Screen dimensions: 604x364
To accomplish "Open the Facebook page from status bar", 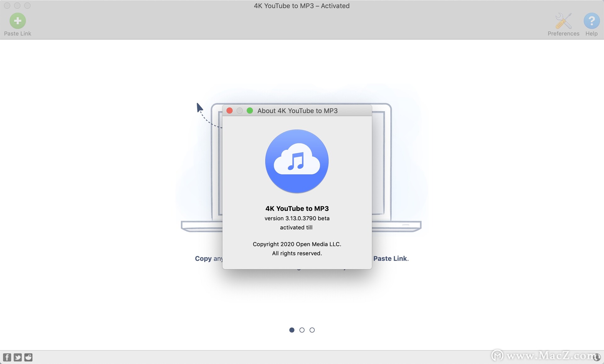I will click(x=7, y=357).
